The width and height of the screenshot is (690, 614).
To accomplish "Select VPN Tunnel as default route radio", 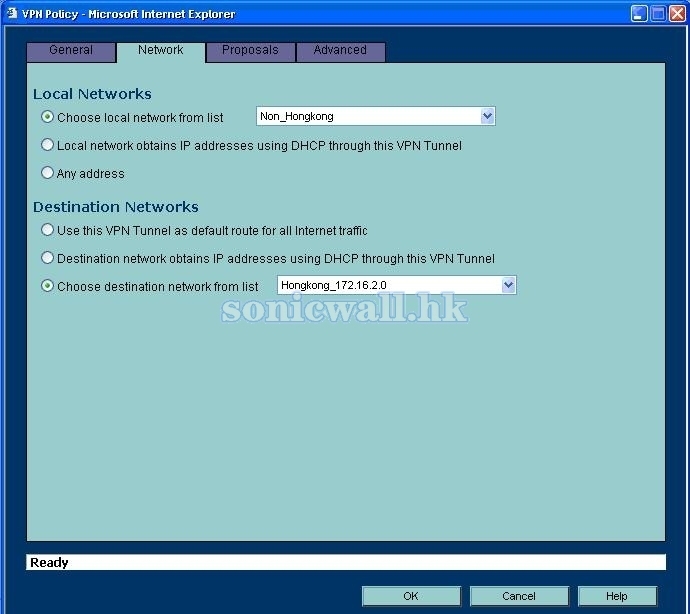I will coord(47,230).
